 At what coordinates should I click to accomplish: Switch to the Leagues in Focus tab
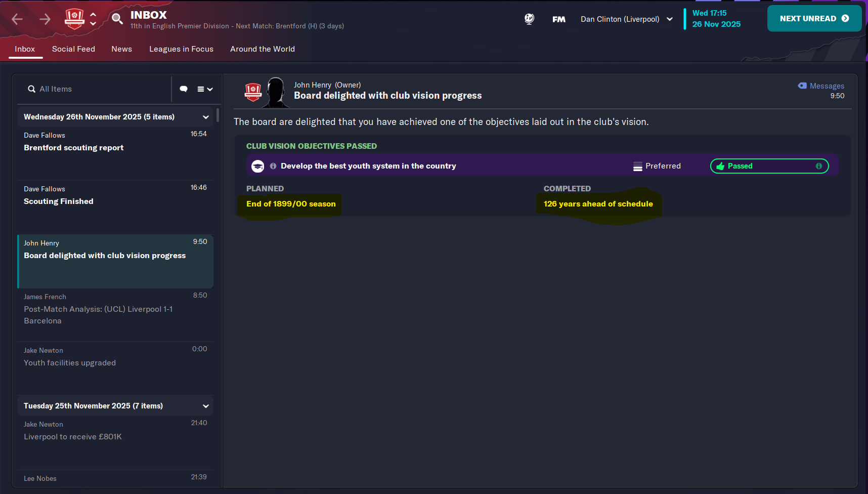coord(181,49)
